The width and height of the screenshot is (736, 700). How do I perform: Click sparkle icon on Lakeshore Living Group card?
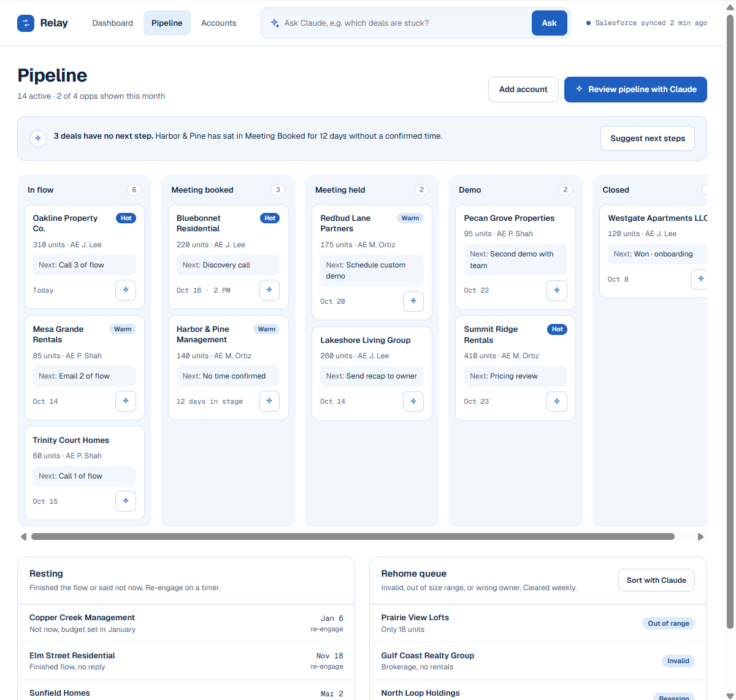413,401
